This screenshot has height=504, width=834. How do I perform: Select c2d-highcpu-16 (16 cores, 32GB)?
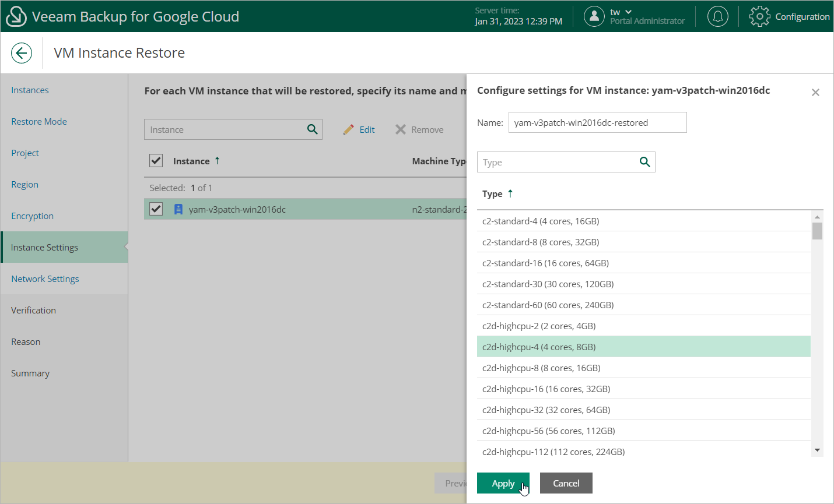[644, 389]
